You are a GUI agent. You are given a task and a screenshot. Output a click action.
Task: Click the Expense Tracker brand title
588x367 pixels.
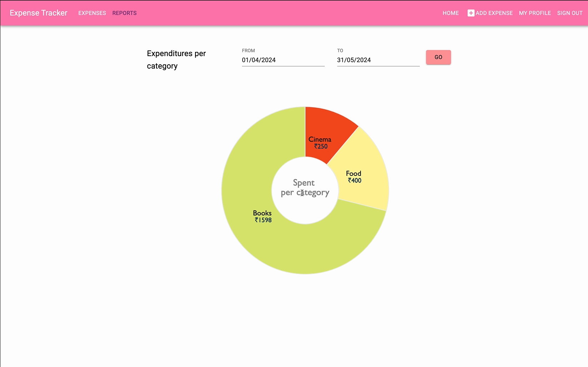coord(39,13)
